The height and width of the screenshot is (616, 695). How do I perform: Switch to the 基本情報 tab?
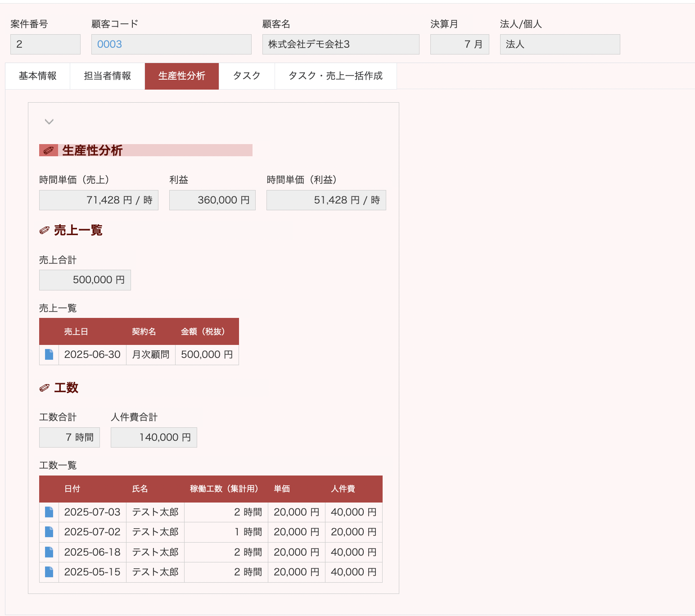click(x=38, y=76)
